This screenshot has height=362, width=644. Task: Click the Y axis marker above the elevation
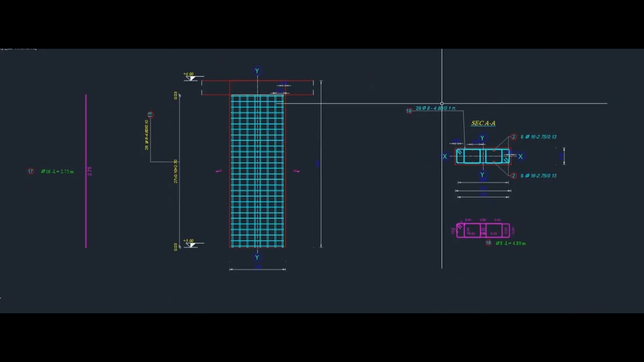click(257, 71)
